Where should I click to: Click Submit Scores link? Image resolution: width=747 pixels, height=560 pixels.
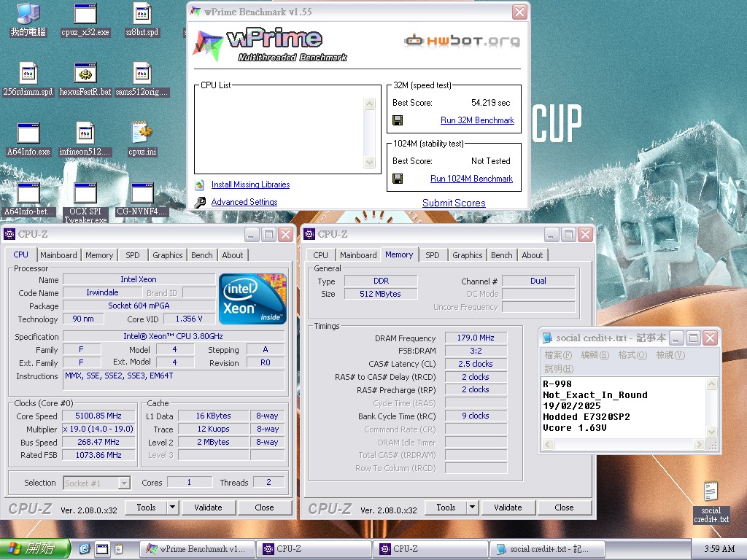[454, 203]
